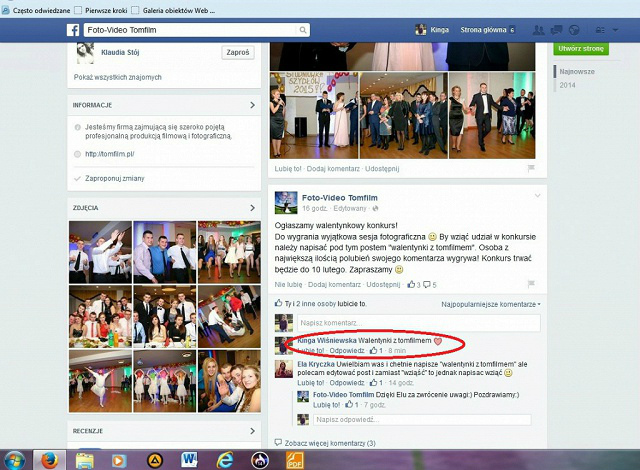Click Udostępnij under konkurs post
Screen dimensions: 640x470
(383, 284)
